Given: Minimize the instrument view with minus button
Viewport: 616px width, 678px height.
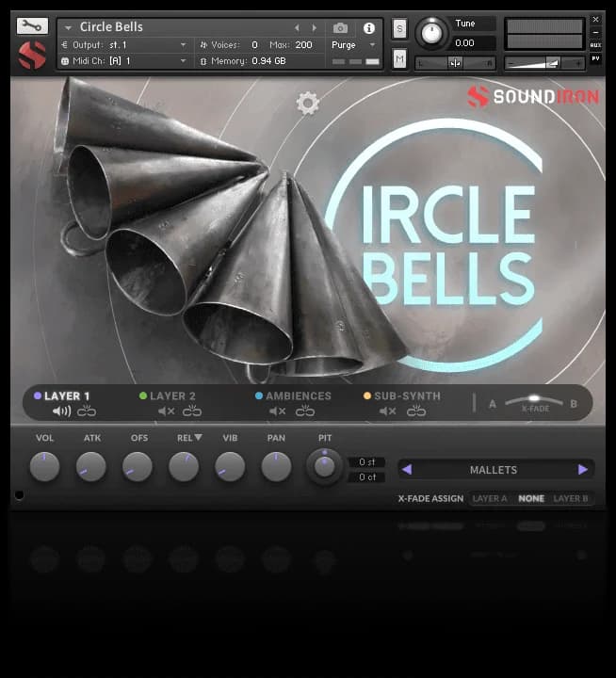Looking at the screenshot, I should pos(595,32).
